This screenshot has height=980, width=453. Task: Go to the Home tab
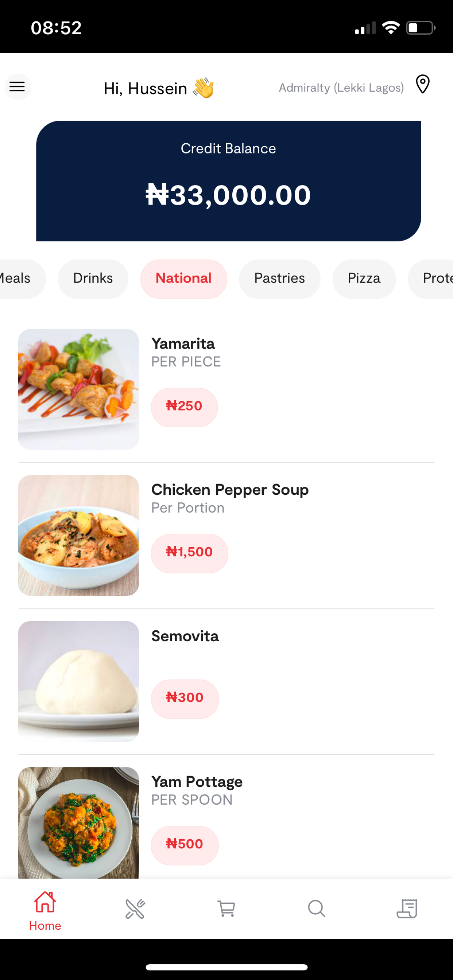[45, 910]
